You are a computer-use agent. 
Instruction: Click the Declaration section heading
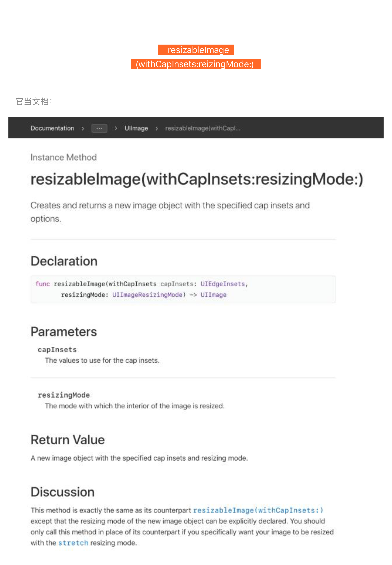tap(64, 261)
